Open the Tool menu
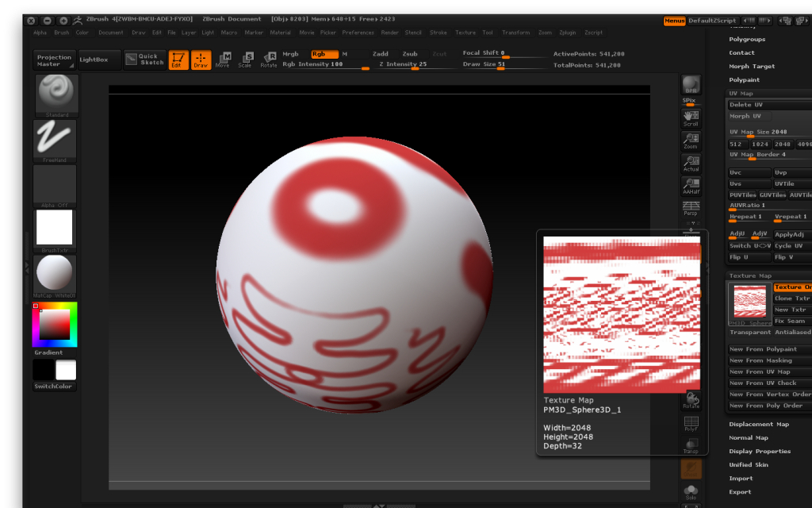Screen dimensions: 812x508 point(486,33)
